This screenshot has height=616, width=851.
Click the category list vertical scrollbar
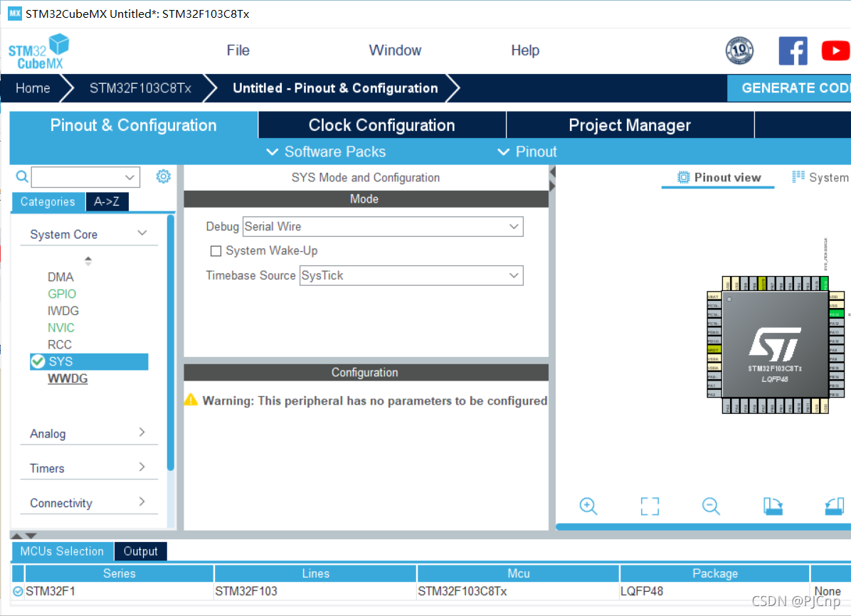tap(171, 343)
